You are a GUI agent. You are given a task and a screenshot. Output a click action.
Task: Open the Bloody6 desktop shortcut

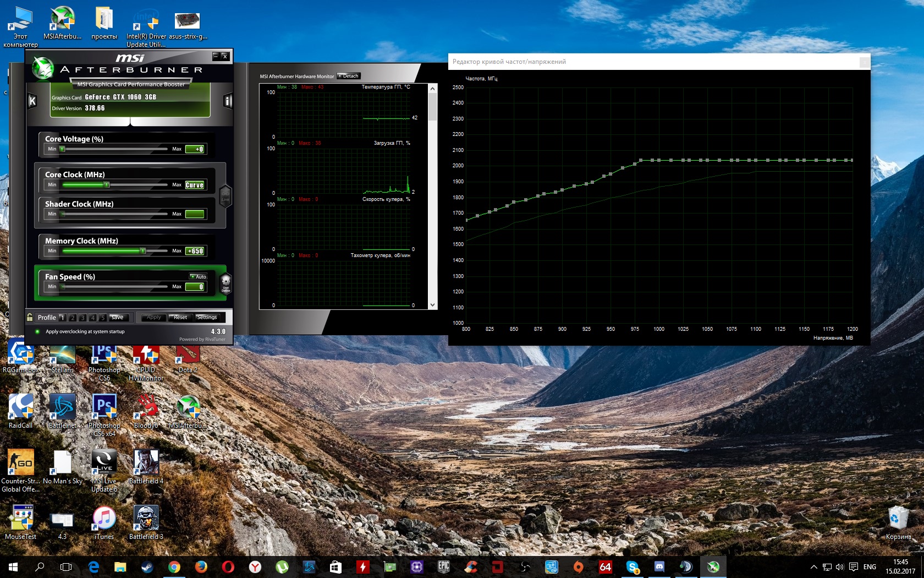[146, 411]
